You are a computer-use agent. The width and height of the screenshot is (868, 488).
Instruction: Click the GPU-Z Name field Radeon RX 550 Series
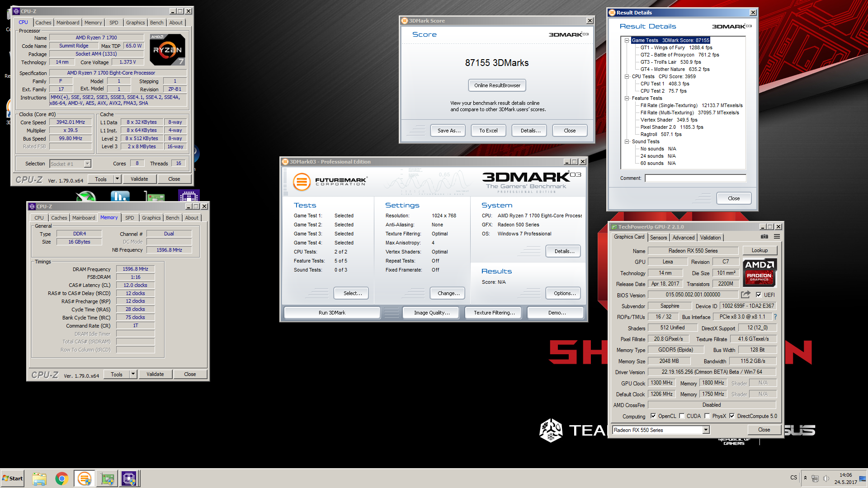(693, 251)
